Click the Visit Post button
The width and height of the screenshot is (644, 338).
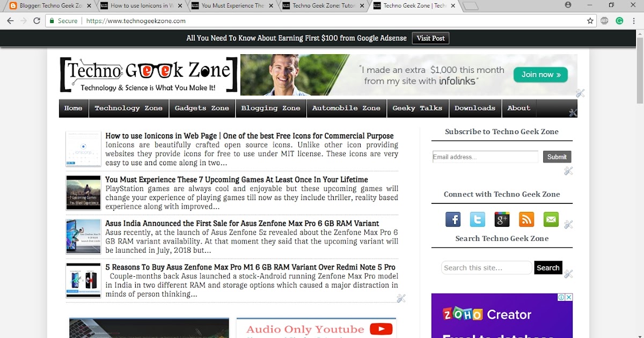coord(430,38)
